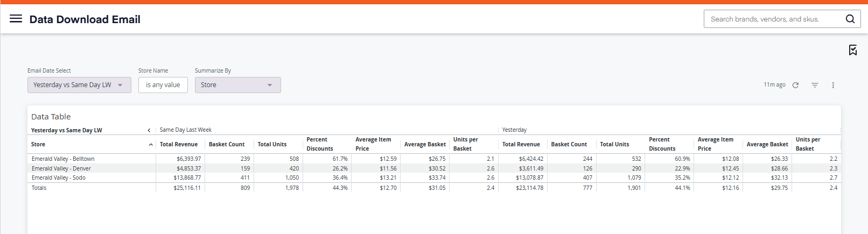Click Yesterday Basket Count column header

(569, 144)
